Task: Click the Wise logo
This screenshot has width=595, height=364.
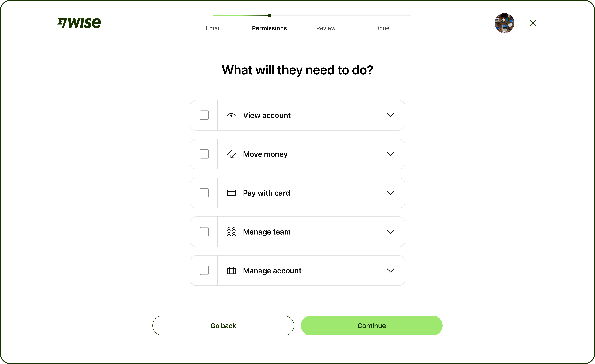Action: pos(79,23)
